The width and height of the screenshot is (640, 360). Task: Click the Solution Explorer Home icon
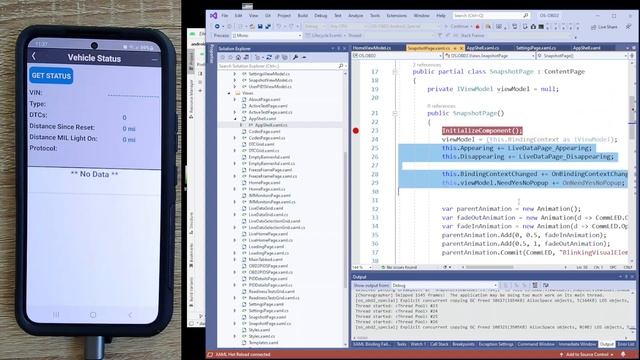pos(238,58)
